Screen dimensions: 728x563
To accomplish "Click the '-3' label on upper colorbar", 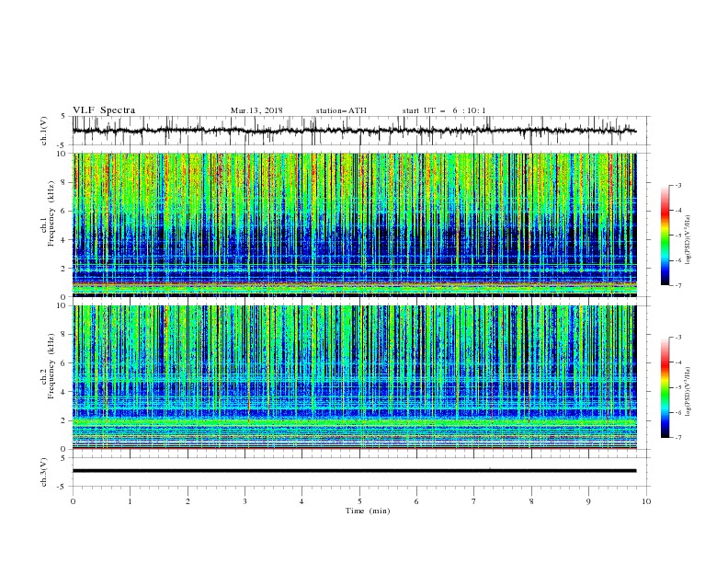I will tap(677, 185).
